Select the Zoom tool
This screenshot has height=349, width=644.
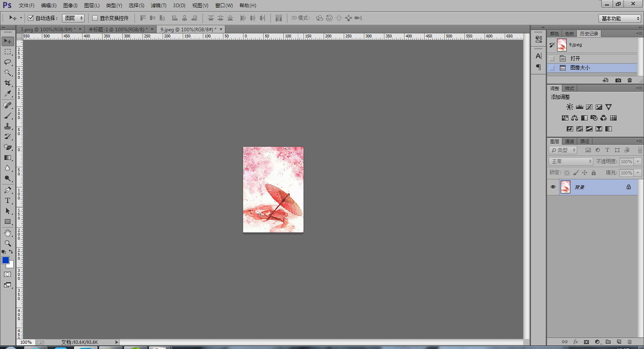coord(8,244)
